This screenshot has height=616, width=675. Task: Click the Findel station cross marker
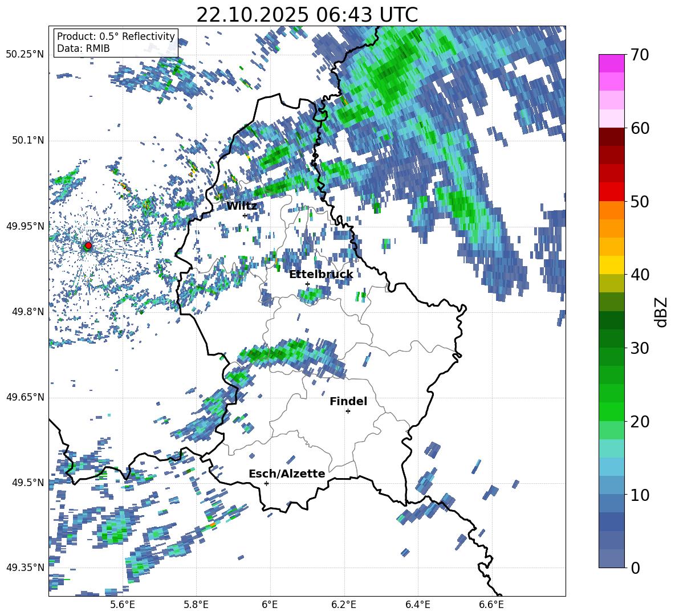(348, 411)
